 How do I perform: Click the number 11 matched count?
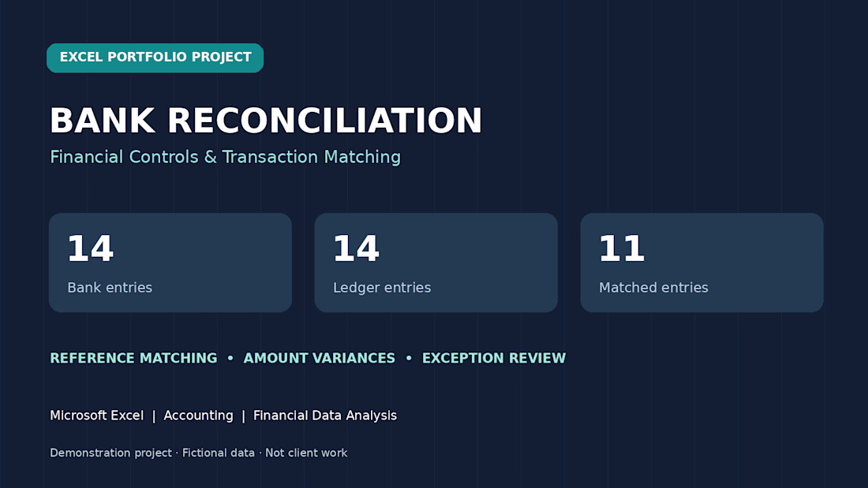click(622, 248)
